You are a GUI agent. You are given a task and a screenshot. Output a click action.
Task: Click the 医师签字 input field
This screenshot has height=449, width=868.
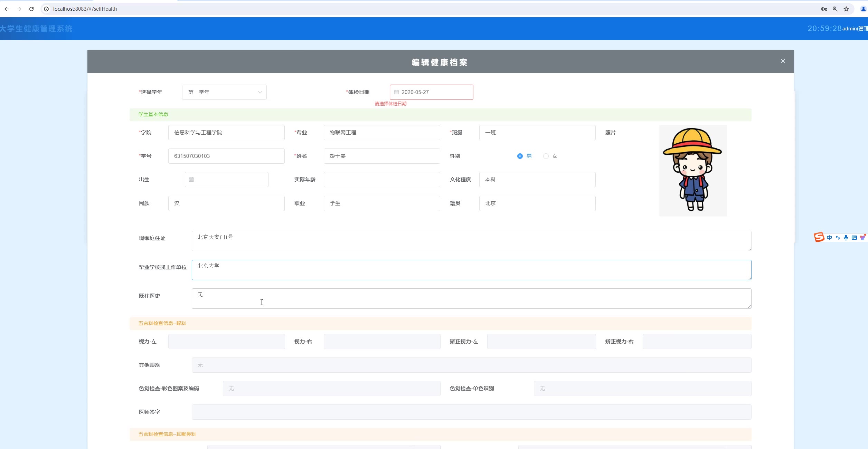point(472,412)
